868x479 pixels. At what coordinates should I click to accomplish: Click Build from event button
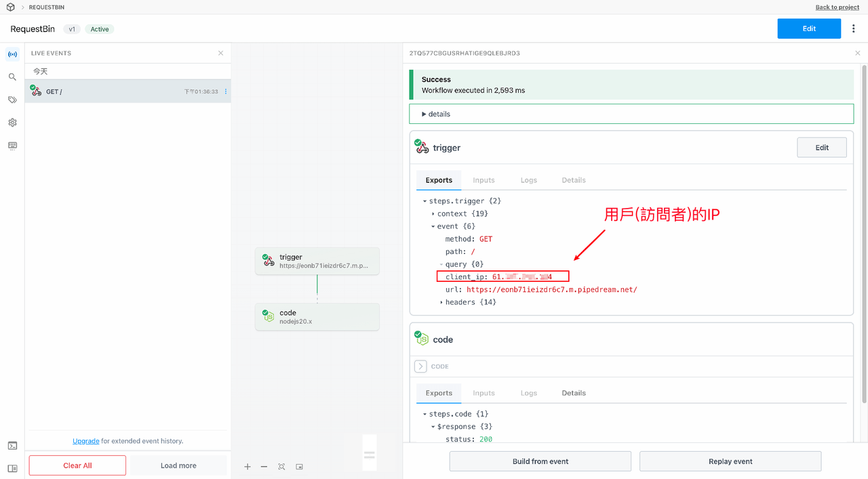point(540,461)
